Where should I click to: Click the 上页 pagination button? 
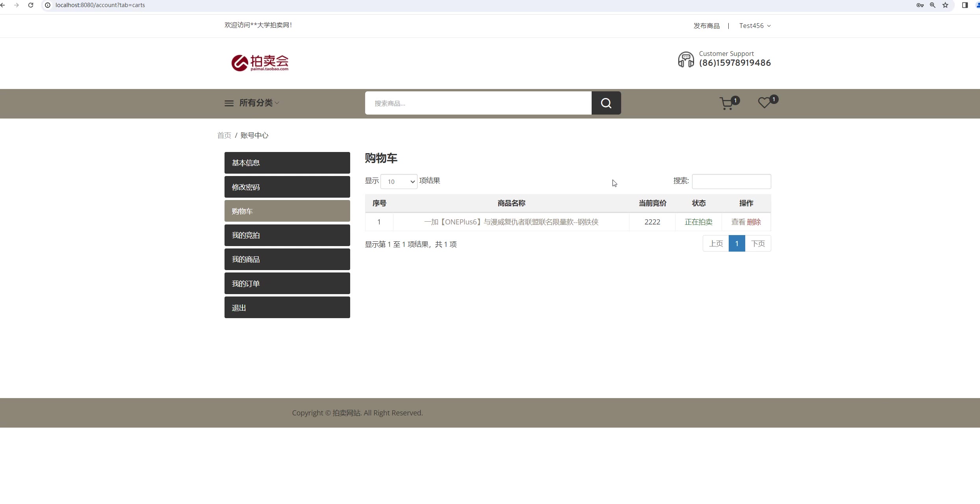tap(716, 244)
